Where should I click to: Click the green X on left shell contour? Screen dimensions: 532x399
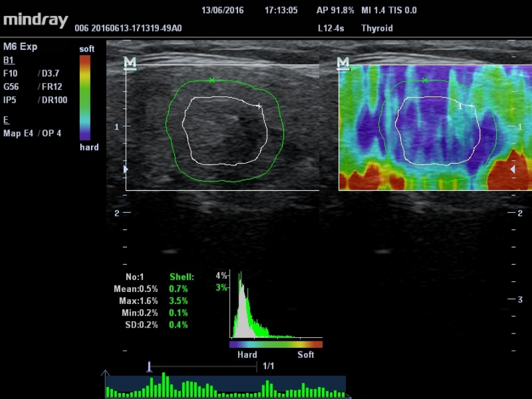pos(212,80)
